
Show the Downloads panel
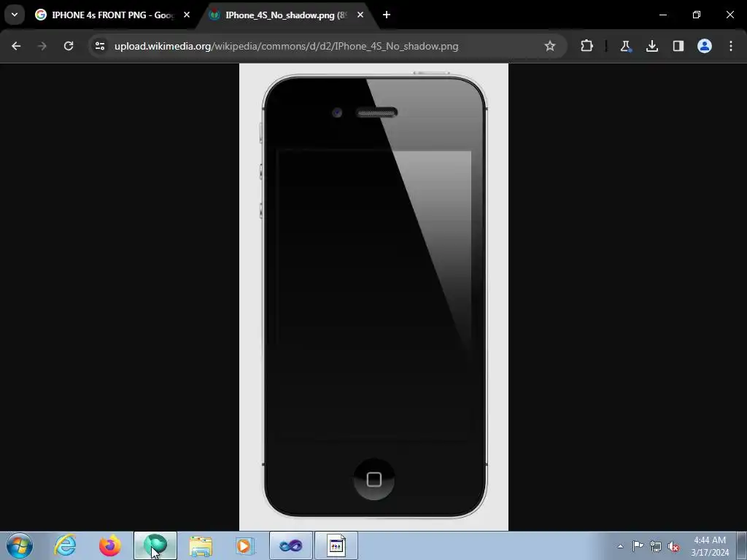coord(651,46)
